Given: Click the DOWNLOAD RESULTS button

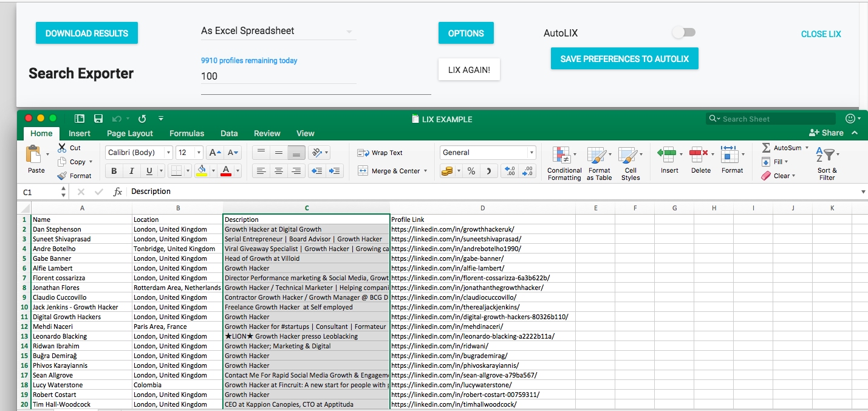Looking at the screenshot, I should coord(87,33).
